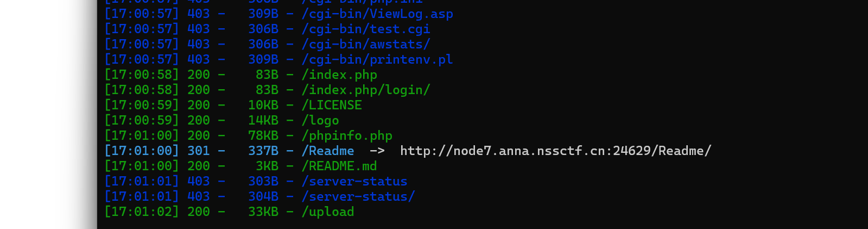
Task: Click the 10KB response size
Action: pos(263,106)
